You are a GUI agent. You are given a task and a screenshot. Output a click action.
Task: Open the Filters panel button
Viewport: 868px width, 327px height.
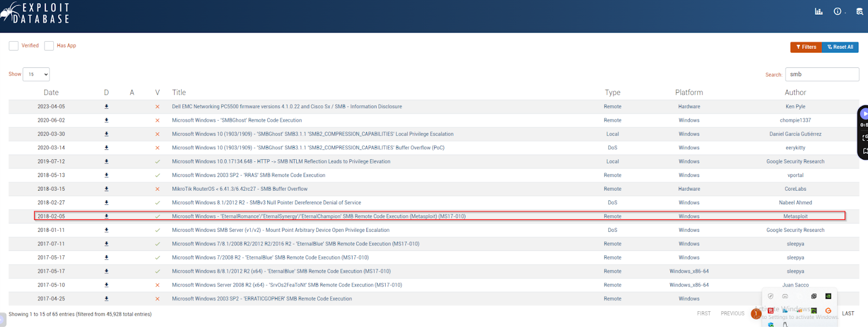coord(806,47)
